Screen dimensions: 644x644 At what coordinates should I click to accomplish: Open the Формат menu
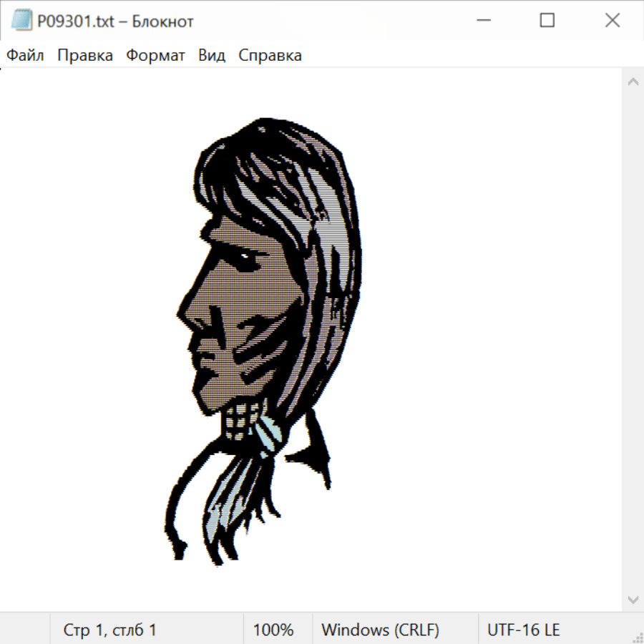click(x=155, y=56)
